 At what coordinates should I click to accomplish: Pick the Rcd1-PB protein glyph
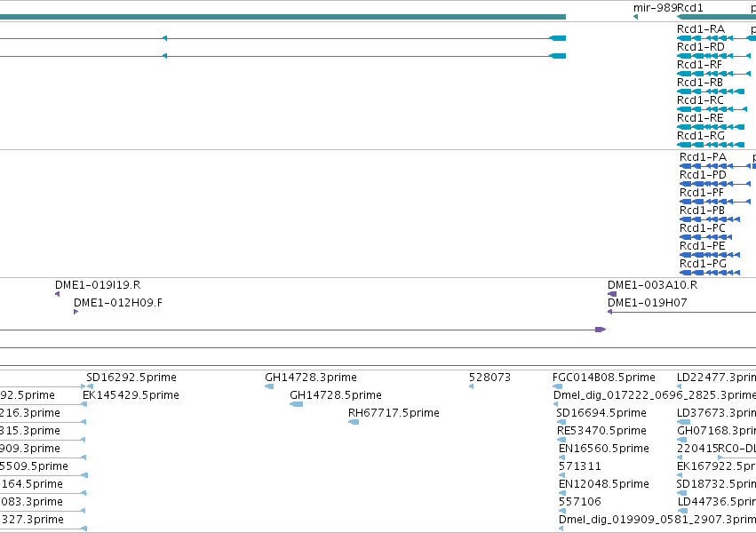[710, 219]
